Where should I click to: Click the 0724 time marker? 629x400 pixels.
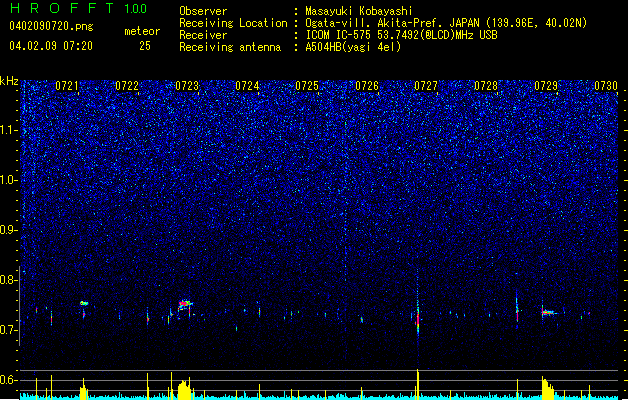(247, 85)
